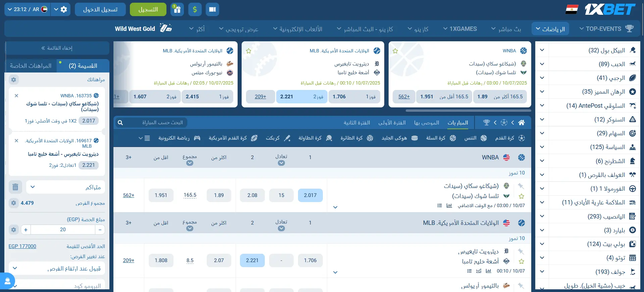Switch to المراهنات الخاصة tab
The width and height of the screenshot is (644, 292).
coord(31,66)
